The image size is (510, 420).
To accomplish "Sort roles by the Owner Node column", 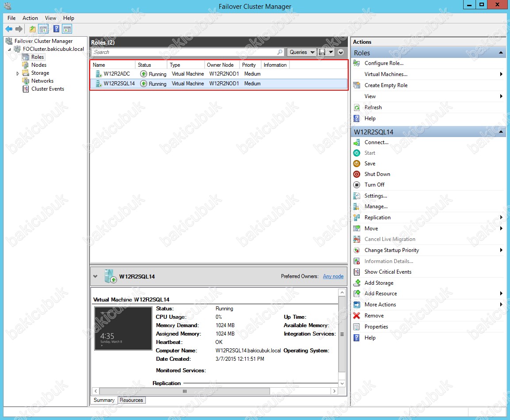I will click(221, 65).
